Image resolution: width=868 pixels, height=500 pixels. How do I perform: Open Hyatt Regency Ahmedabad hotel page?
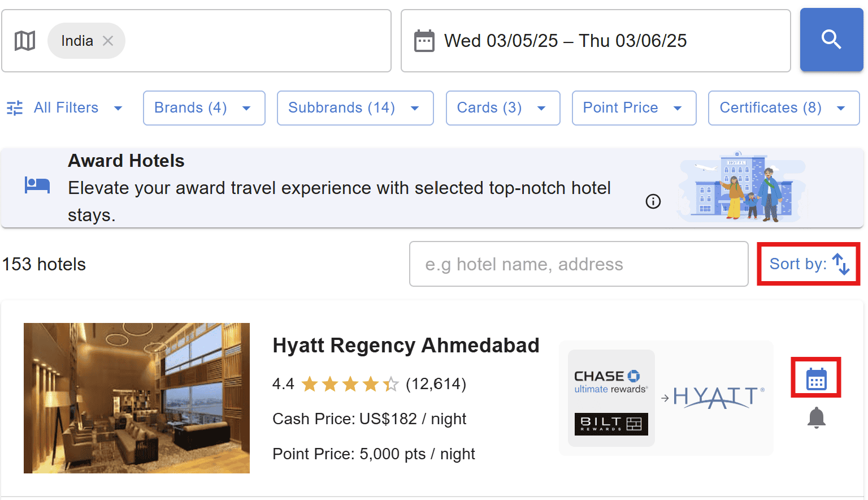coord(406,346)
